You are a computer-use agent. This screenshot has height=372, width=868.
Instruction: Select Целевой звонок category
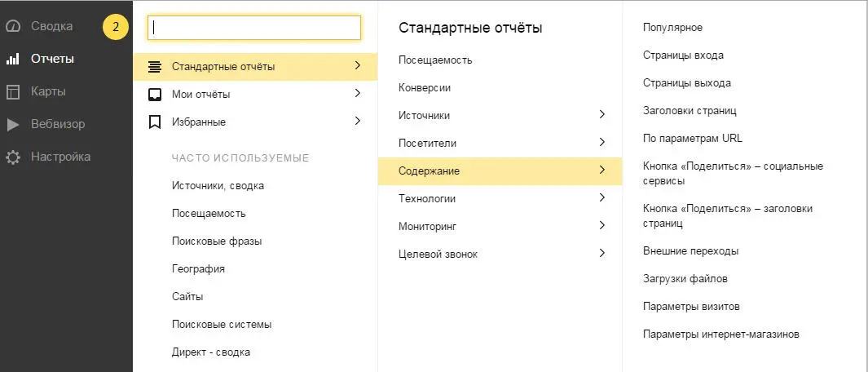(438, 254)
